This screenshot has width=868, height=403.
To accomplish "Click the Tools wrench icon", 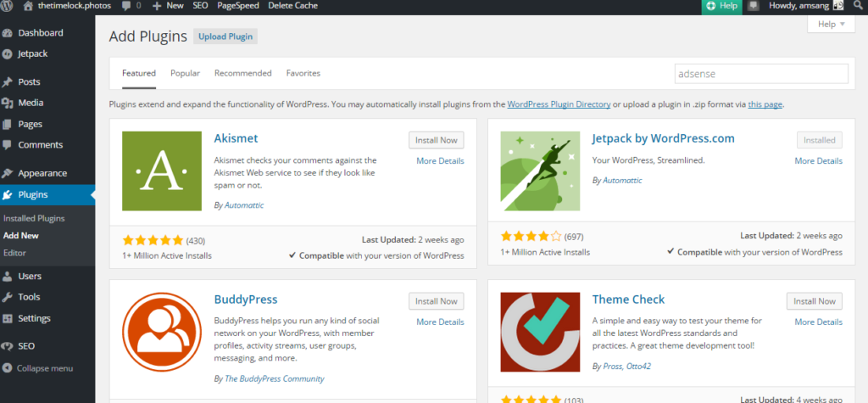I will pos(7,297).
